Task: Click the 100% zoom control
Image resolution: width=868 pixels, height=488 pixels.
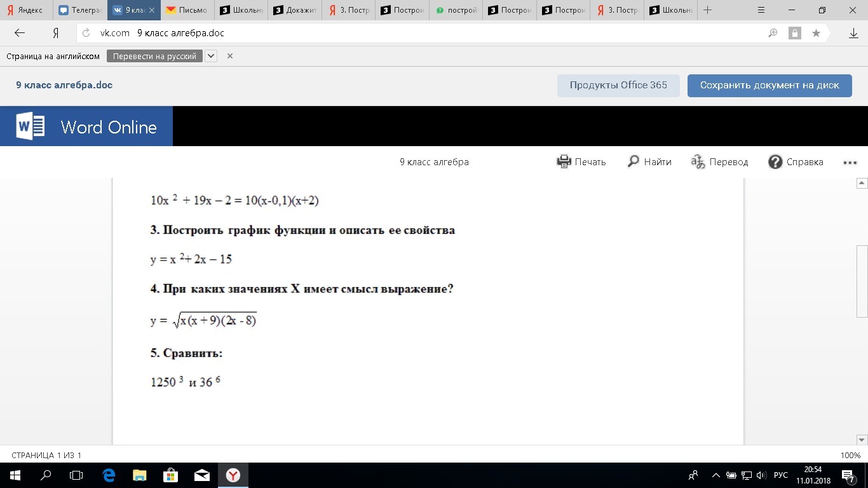Action: [x=849, y=455]
